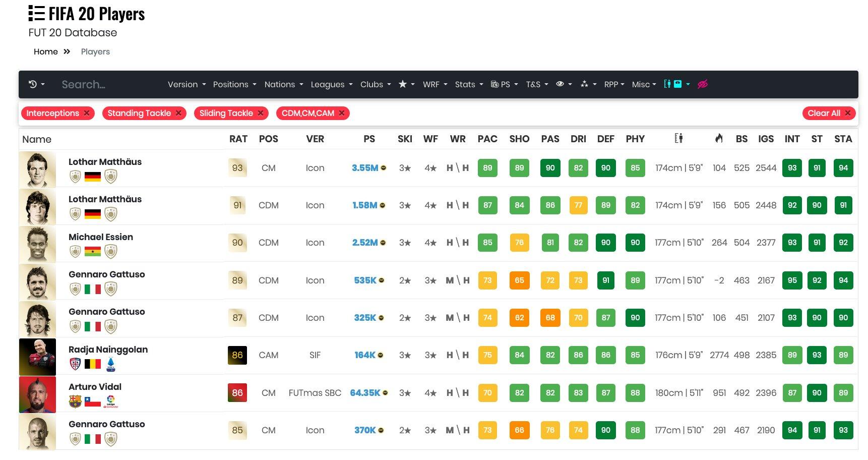Click the list icon beside FIFA 20 Players
Image resolution: width=868 pixels, height=460 pixels.
[x=37, y=14]
